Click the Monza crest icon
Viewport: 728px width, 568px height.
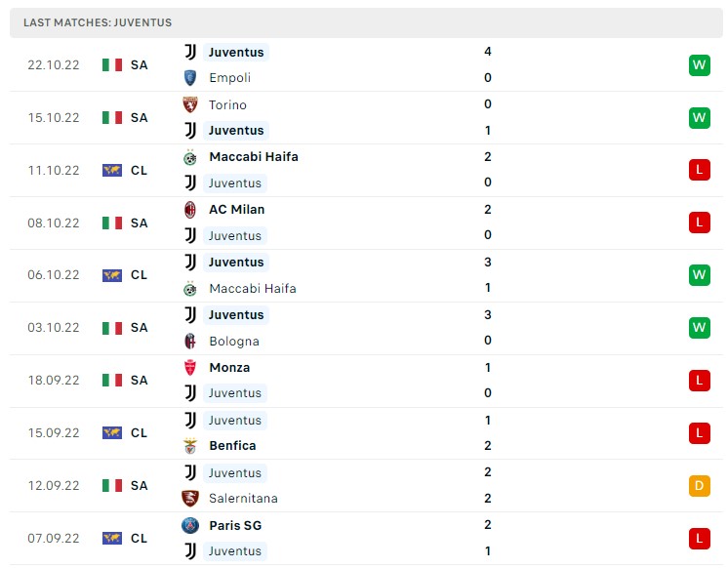(190, 367)
